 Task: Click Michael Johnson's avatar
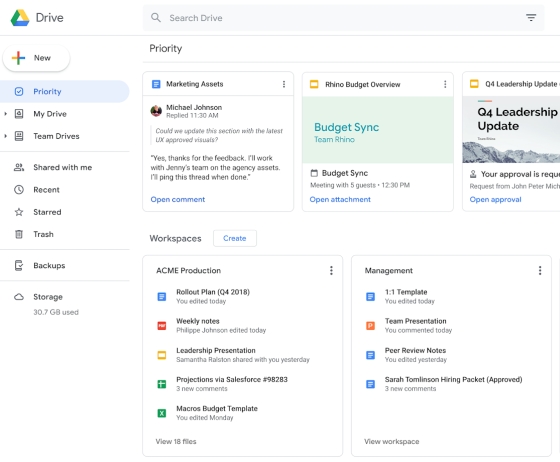click(156, 111)
